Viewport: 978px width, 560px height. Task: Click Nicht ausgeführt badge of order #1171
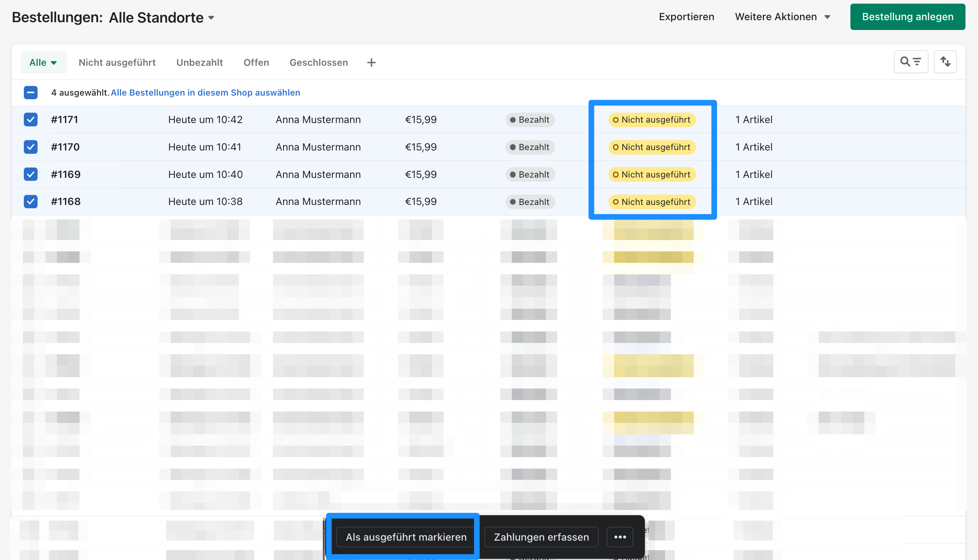(x=652, y=120)
